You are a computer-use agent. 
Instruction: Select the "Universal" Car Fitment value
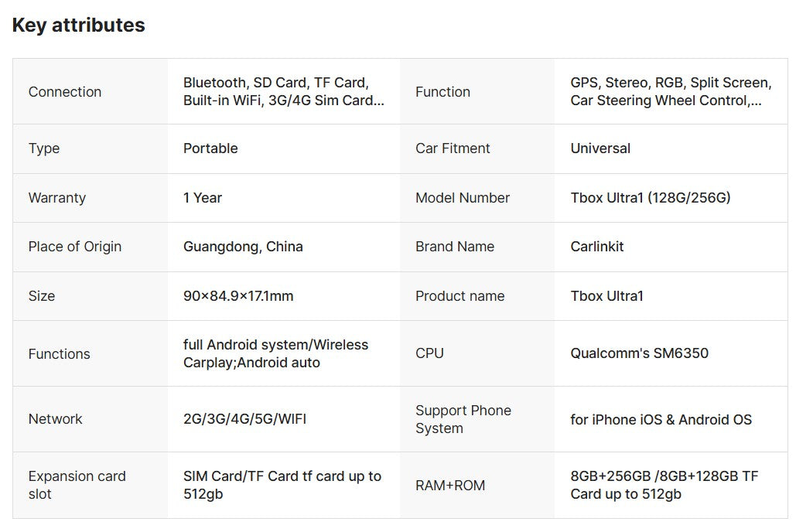[x=600, y=148]
